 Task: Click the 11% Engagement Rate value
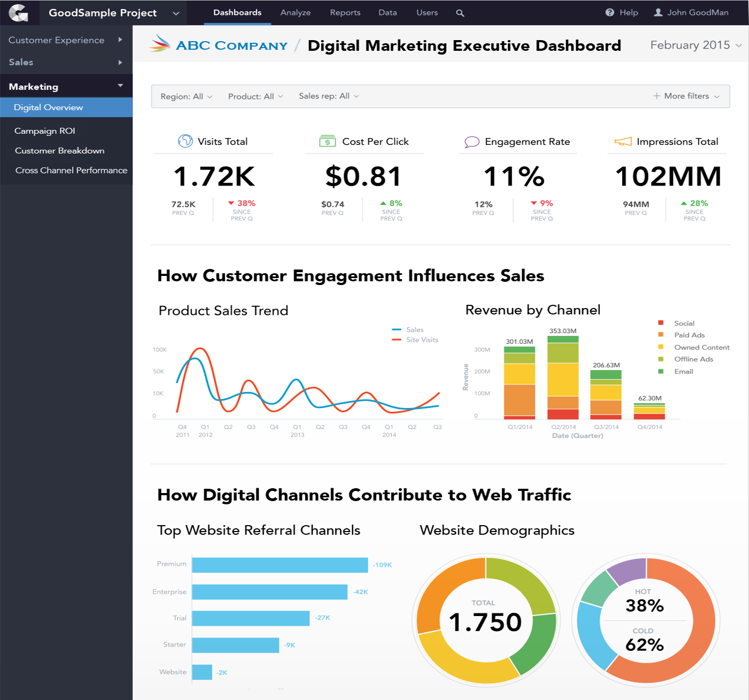click(x=514, y=176)
